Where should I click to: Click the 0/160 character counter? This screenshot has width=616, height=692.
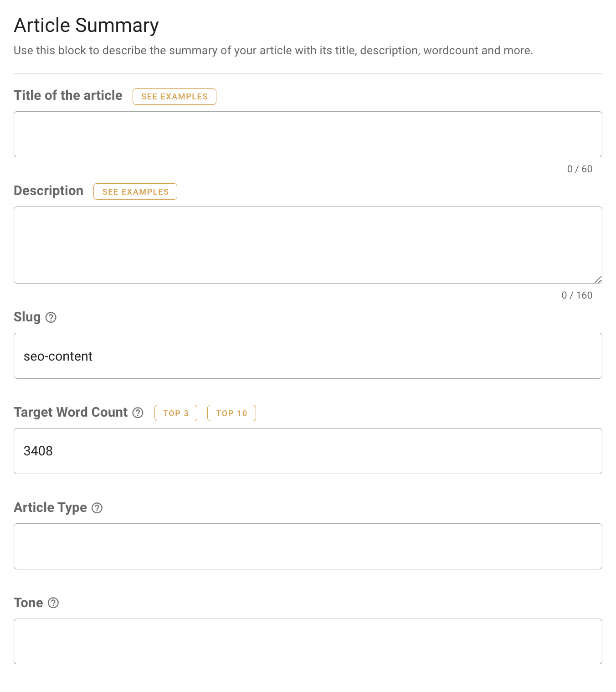[x=576, y=295]
